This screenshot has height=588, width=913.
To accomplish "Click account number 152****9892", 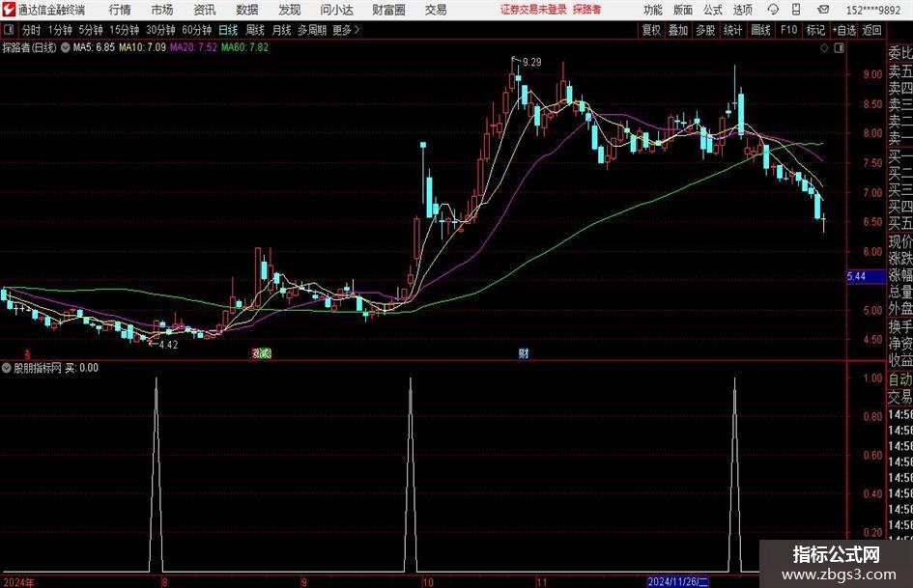I will tap(872, 10).
